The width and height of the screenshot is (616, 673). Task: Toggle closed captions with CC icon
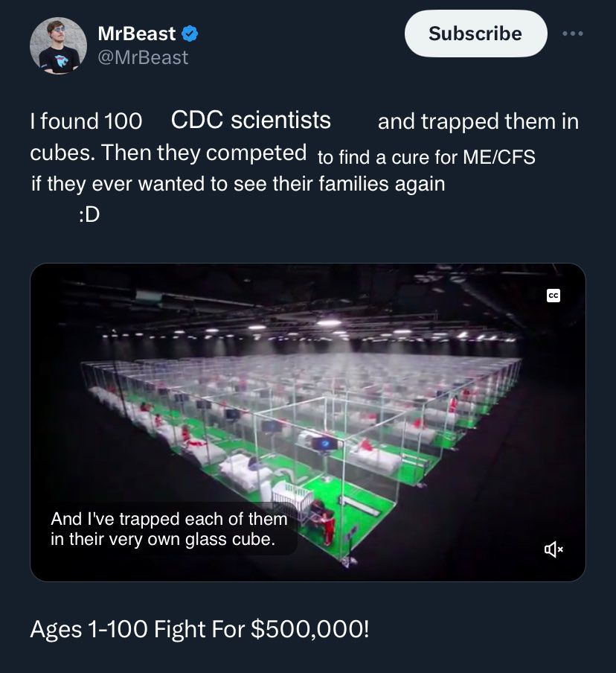pyautogui.click(x=553, y=296)
